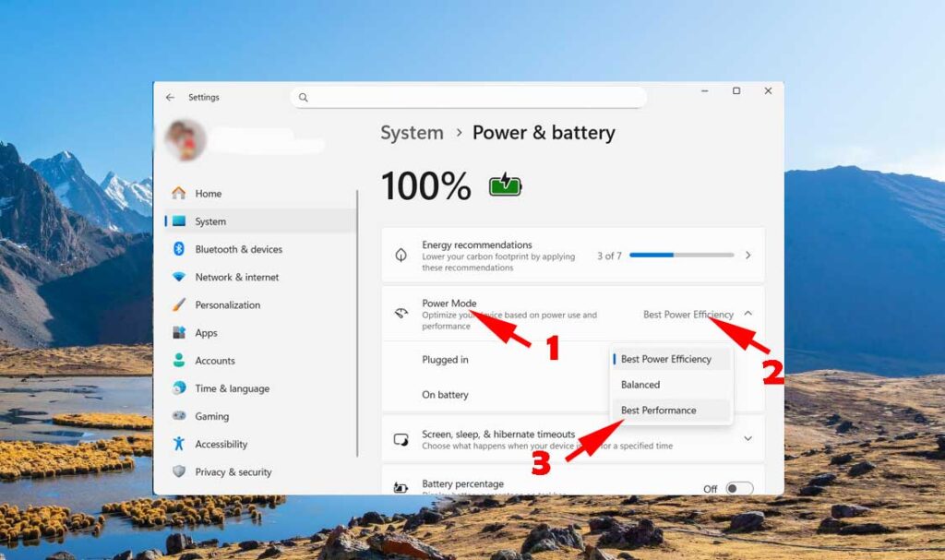Collapse the Power Mode section chevron

(748, 314)
